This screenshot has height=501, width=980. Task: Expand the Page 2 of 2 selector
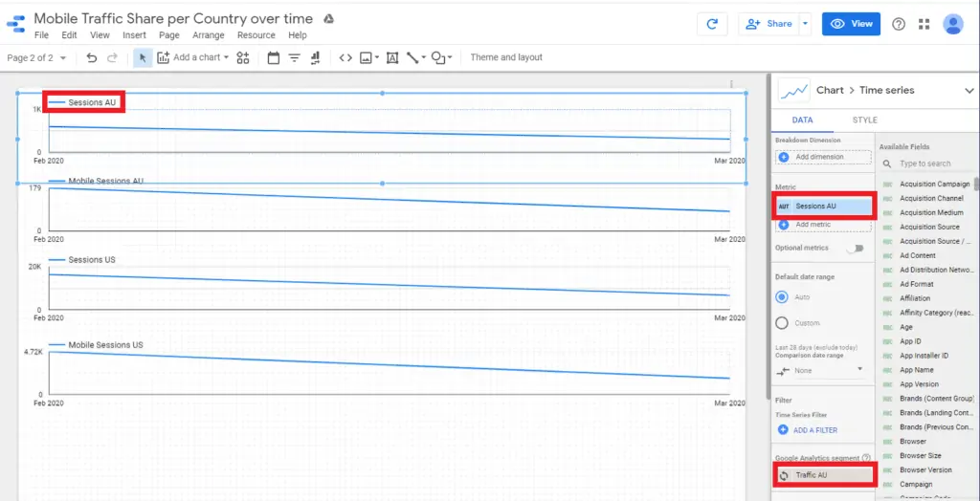36,57
